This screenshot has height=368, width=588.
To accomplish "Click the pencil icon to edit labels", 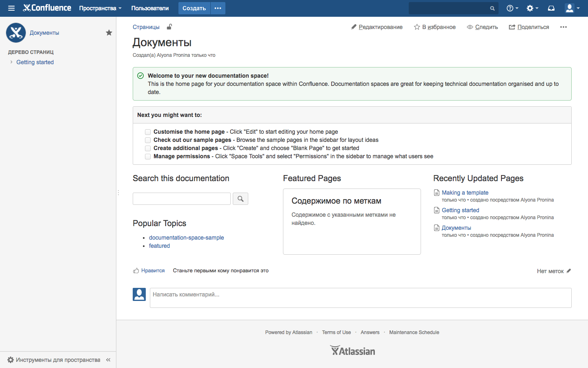I will tap(569, 271).
